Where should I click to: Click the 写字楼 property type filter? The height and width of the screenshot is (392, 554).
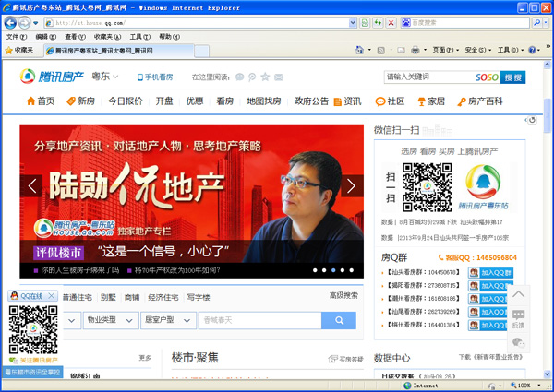pyautogui.click(x=199, y=297)
